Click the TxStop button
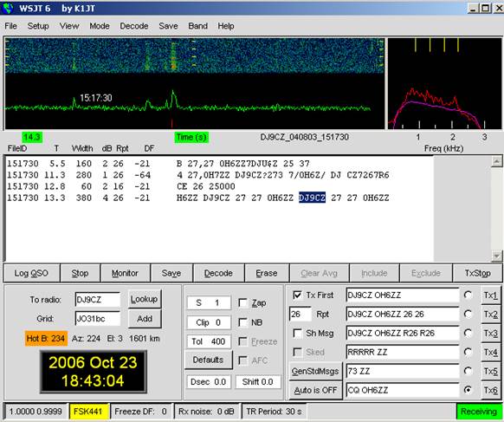The width and height of the screenshot is (504, 422). coord(477,273)
